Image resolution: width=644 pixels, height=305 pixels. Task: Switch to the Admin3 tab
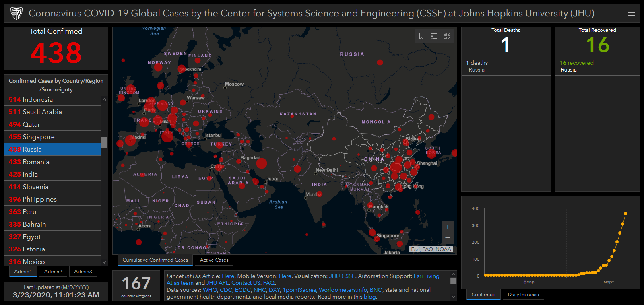(x=83, y=272)
